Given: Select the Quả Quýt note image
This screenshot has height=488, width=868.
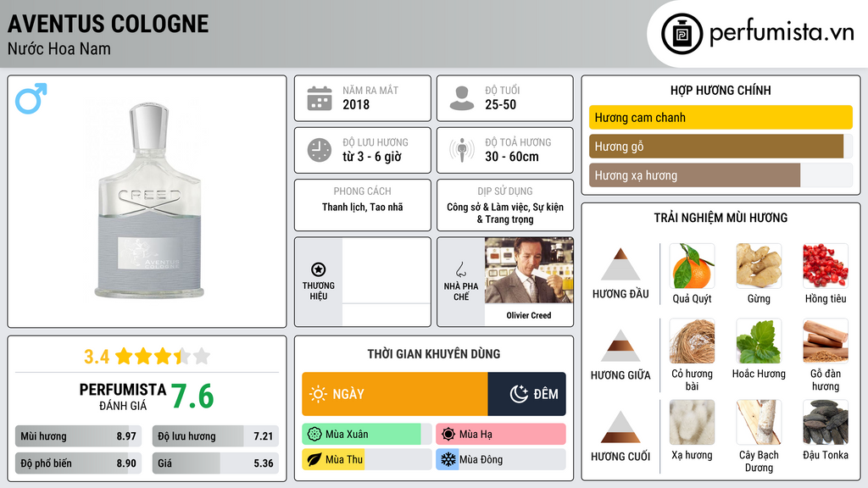Looking at the screenshot, I should (x=692, y=266).
